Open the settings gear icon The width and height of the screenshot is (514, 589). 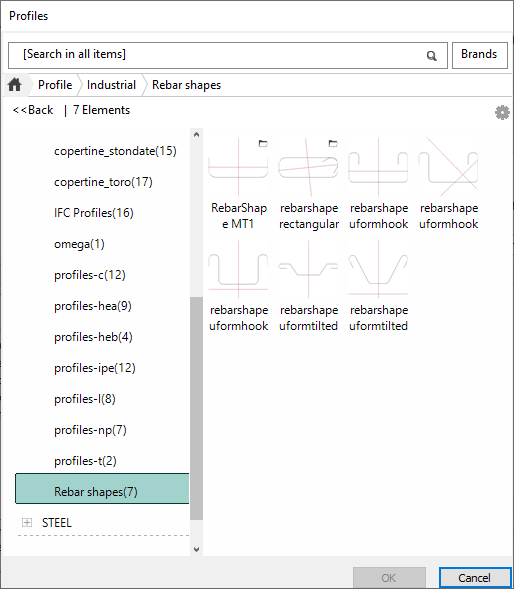502,112
